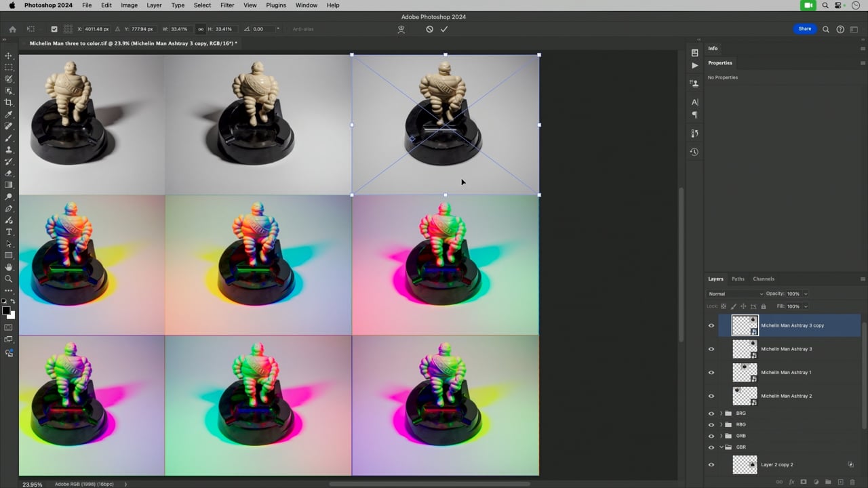
Task: Select the Move tool
Action: (x=9, y=56)
